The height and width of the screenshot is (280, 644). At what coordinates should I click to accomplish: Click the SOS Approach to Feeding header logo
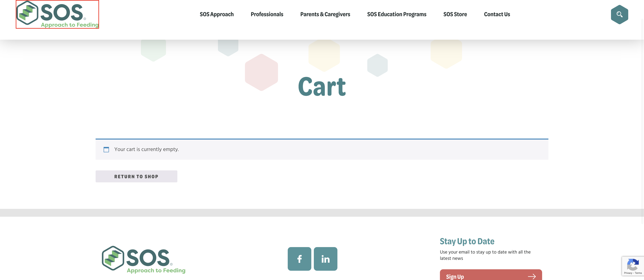click(x=57, y=14)
